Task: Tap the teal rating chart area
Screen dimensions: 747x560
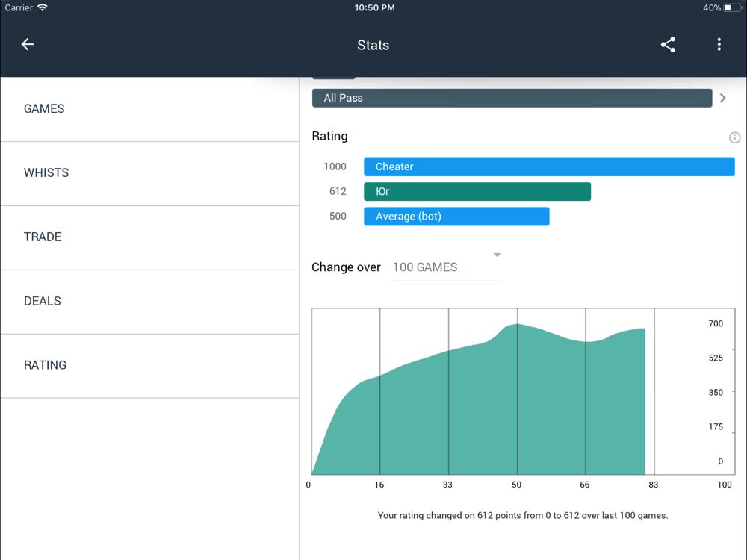Action: coord(479,409)
